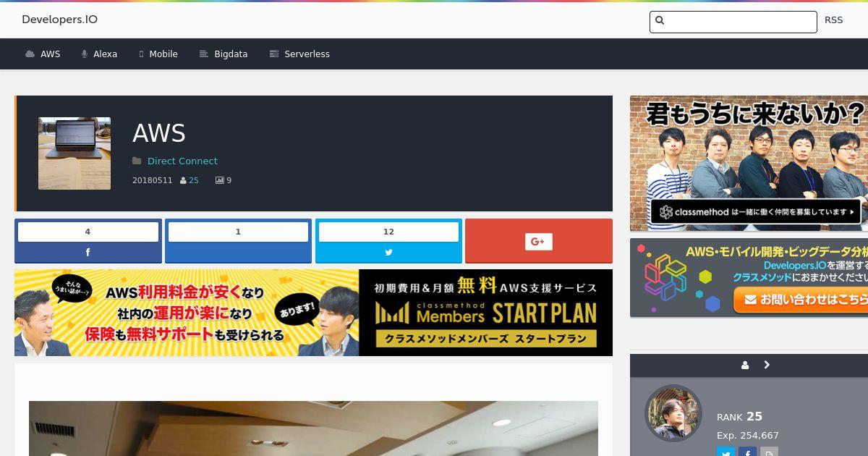The height and width of the screenshot is (456, 868).
Task: Expand author panel with chevron arrow
Action: tap(767, 366)
